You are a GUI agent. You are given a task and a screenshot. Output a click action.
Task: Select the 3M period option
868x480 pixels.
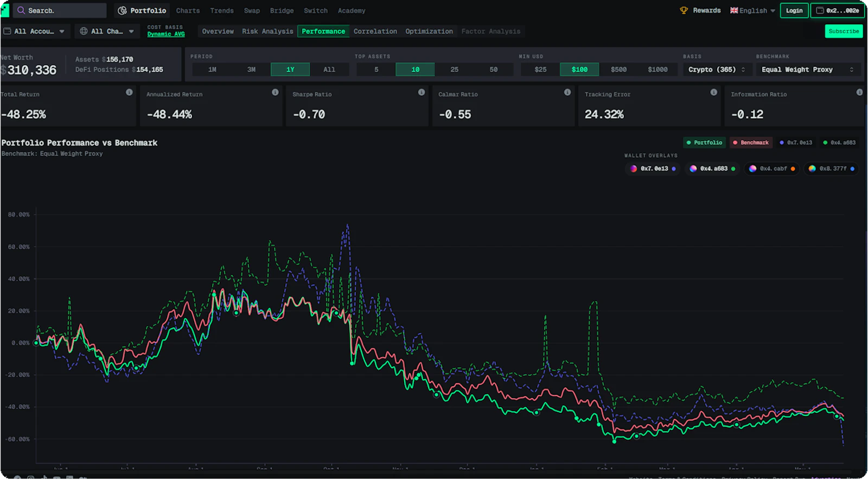(x=251, y=69)
